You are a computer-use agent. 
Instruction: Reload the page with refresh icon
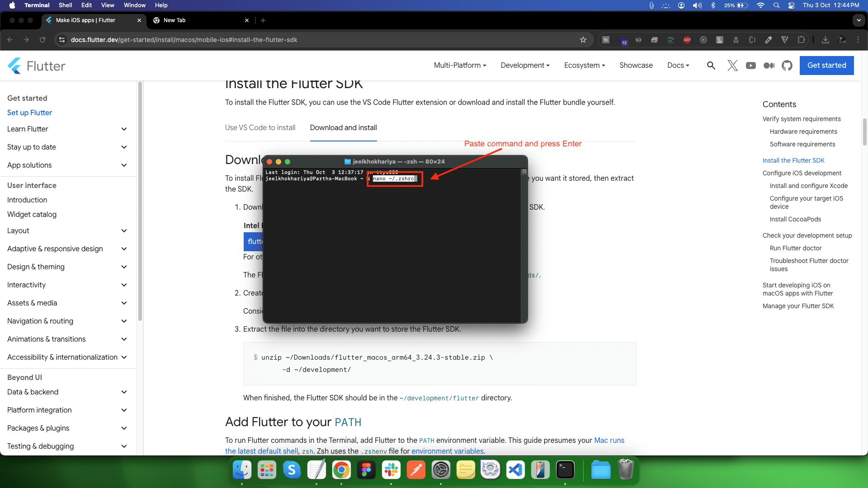pos(42,40)
